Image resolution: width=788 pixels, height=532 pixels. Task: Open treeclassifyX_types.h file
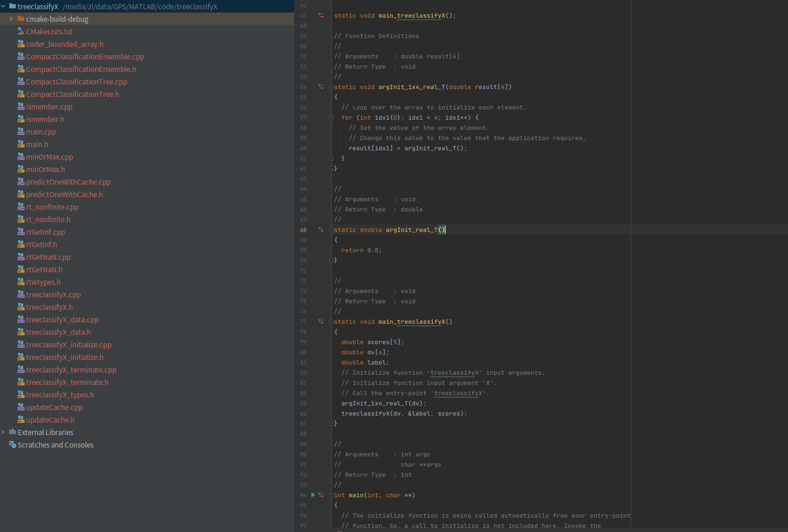pyautogui.click(x=60, y=395)
